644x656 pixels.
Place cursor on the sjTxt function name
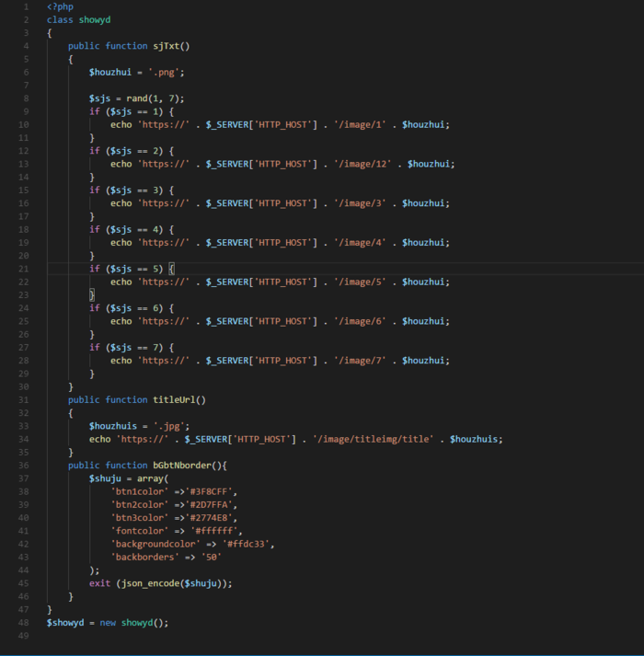pyautogui.click(x=167, y=46)
